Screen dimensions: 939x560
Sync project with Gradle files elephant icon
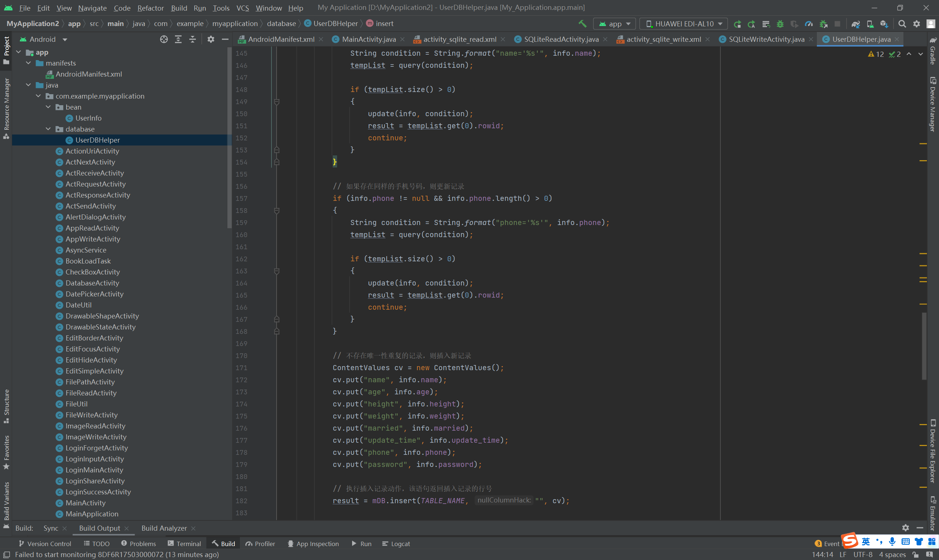coord(856,24)
